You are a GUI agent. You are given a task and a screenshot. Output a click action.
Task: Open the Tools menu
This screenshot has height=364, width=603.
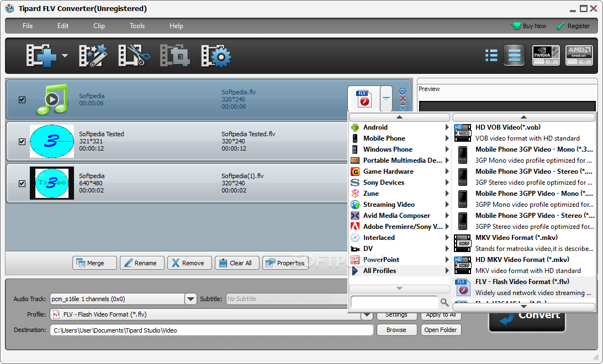point(137,26)
